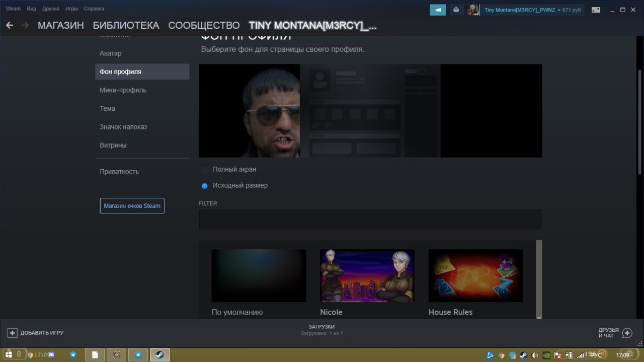This screenshot has height=362, width=644.
Task: Open the white document taskbar icon
Action: coord(95,355)
